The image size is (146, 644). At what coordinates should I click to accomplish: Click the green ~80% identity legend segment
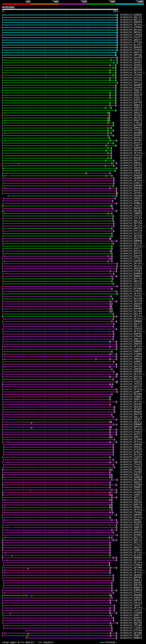(101, 4)
